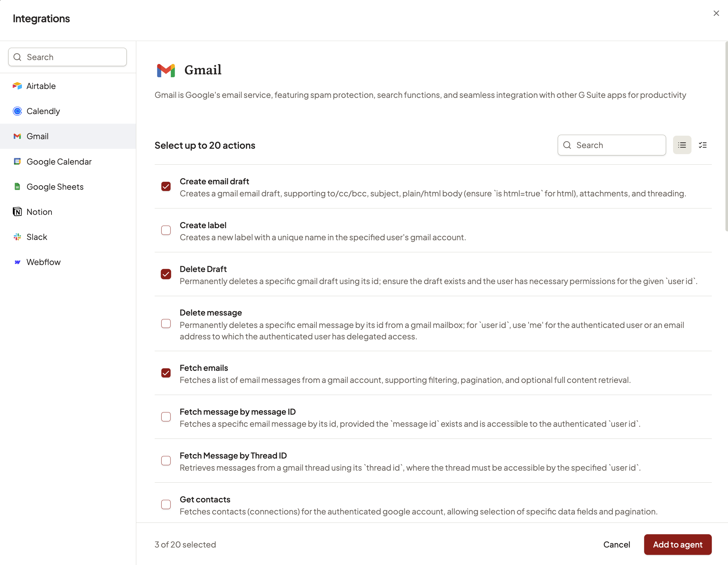Check the Delete message checkbox
This screenshot has width=728, height=565.
click(x=166, y=323)
